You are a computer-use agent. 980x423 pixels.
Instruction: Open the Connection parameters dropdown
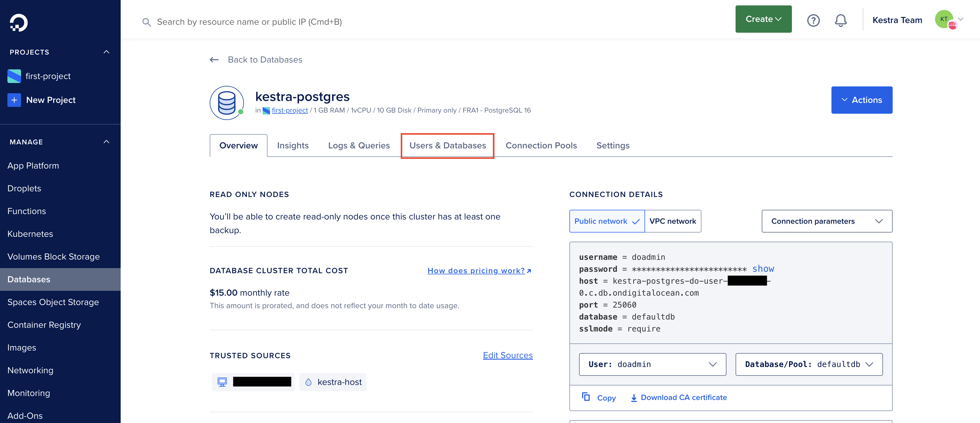coord(826,221)
